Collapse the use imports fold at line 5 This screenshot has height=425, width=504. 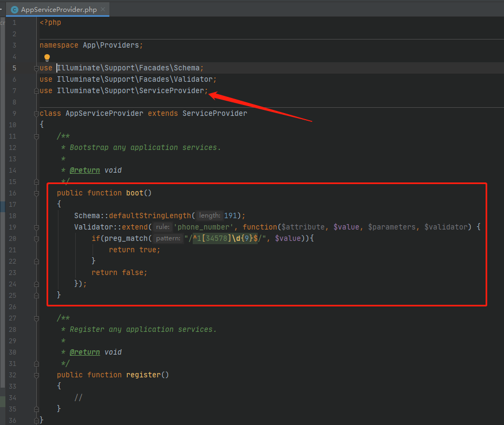(36, 68)
